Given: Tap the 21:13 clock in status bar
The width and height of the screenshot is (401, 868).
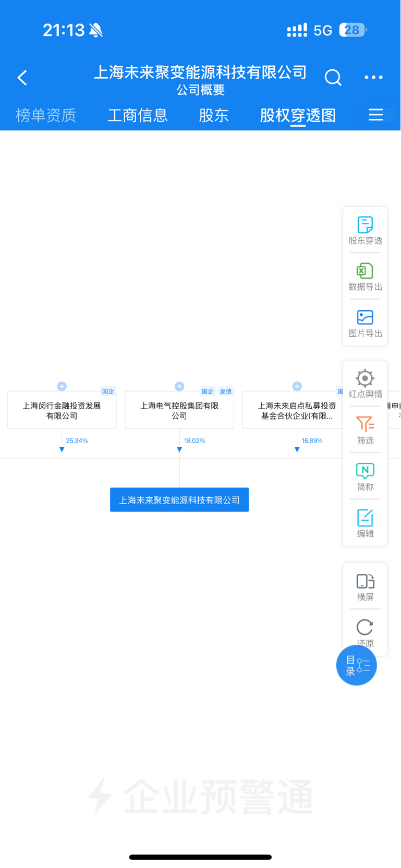Looking at the screenshot, I should coord(64,30).
